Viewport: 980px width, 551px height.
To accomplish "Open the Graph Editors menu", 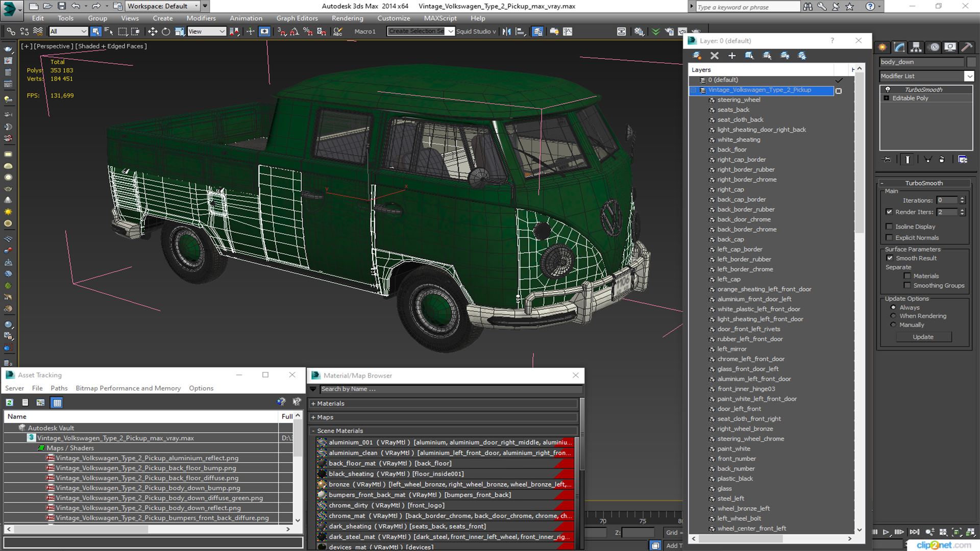I will pyautogui.click(x=297, y=18).
